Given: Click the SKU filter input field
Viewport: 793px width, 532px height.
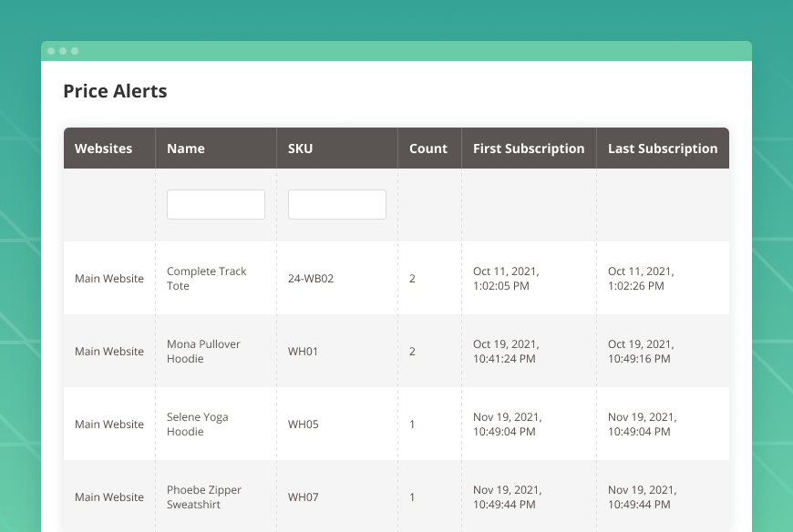Looking at the screenshot, I should pyautogui.click(x=336, y=204).
